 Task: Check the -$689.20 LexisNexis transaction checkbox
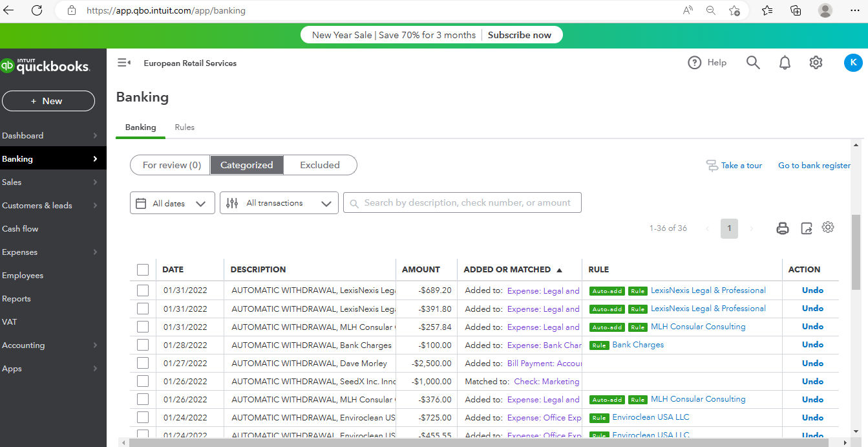[143, 290]
